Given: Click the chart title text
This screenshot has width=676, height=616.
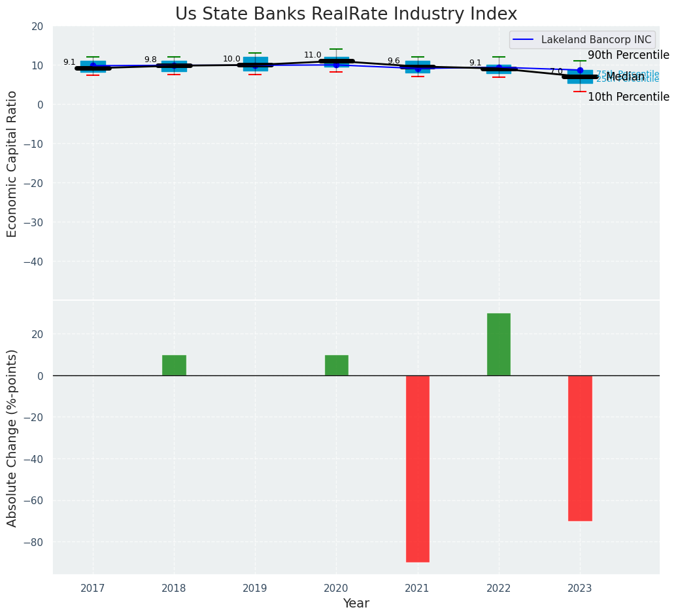Looking at the screenshot, I should [x=346, y=14].
